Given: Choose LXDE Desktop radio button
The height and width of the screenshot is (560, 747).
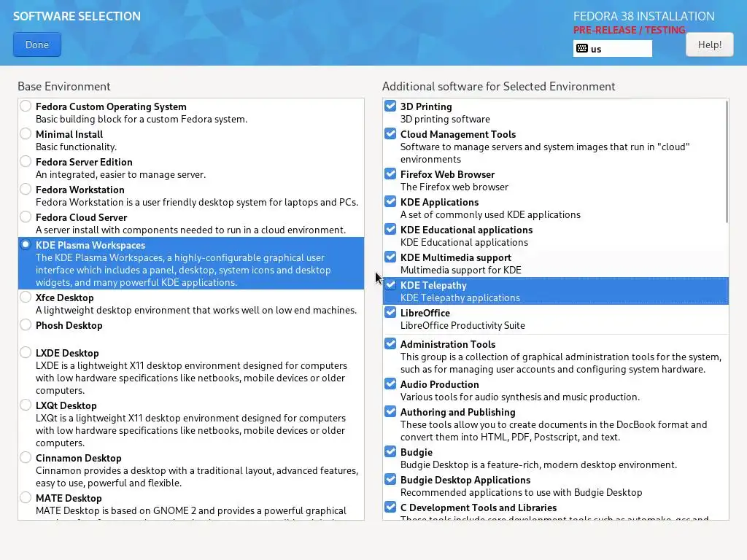Looking at the screenshot, I should [26, 352].
